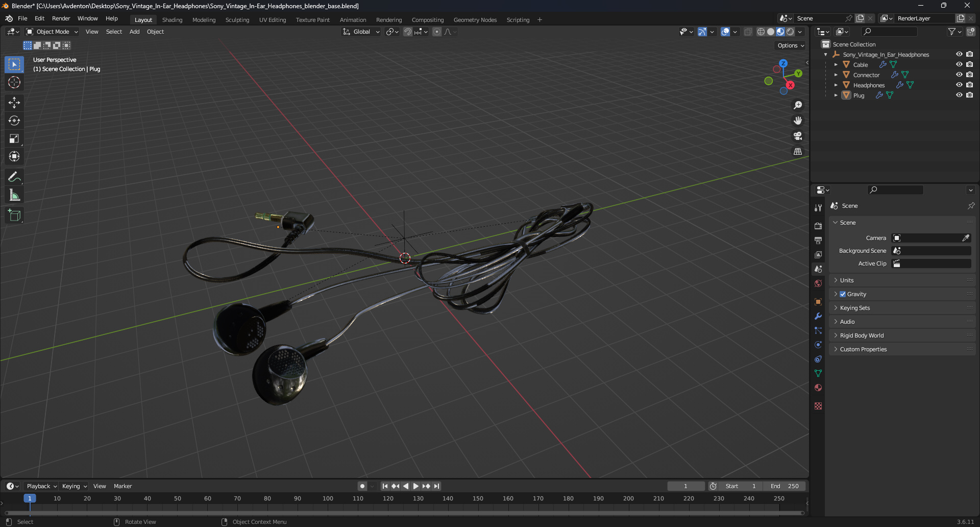This screenshot has height=527, width=980.
Task: Toggle camera view icon
Action: 798,136
